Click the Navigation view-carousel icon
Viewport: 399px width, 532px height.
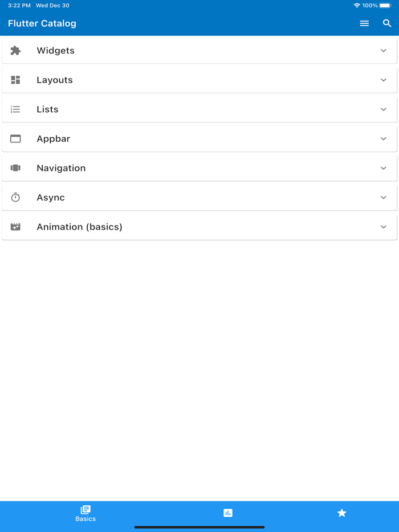[15, 168]
